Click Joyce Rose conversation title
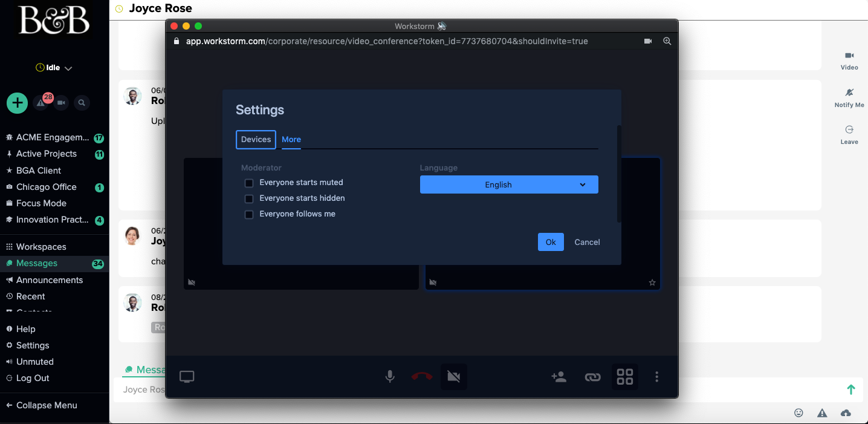This screenshot has height=424, width=868. click(x=161, y=8)
